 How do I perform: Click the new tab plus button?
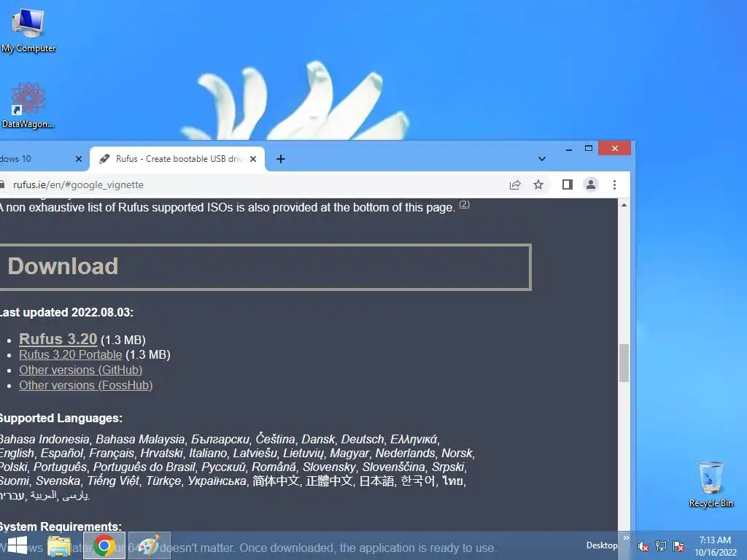coord(281,159)
